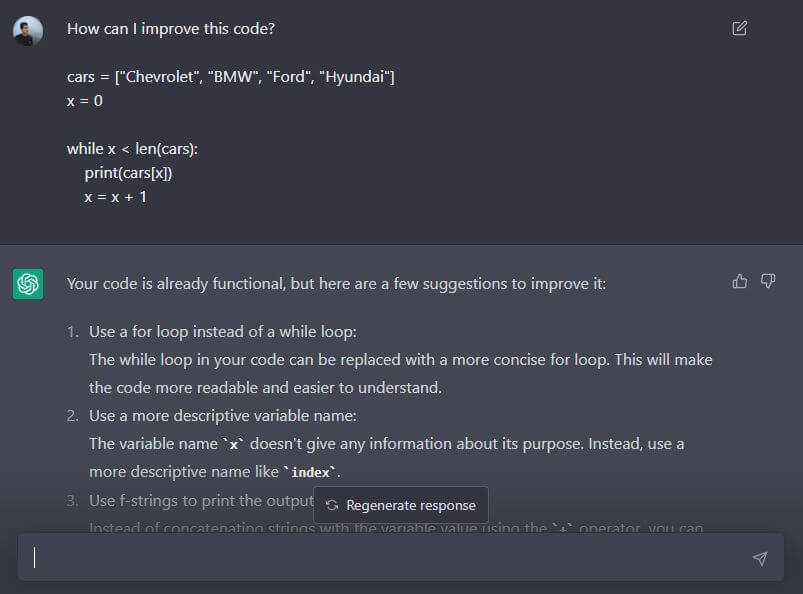The image size is (803, 594).
Task: Click suggestion "Use f-strings to print the output"
Action: [x=200, y=500]
